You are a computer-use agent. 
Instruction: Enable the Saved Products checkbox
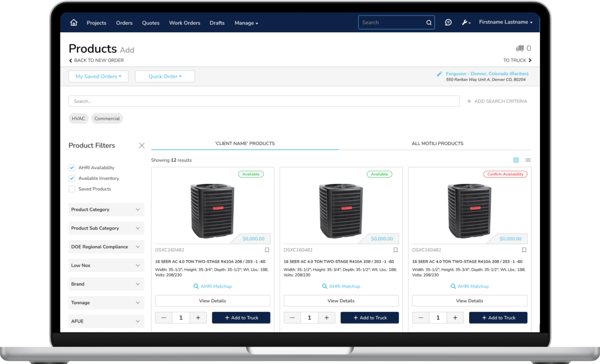[72, 189]
